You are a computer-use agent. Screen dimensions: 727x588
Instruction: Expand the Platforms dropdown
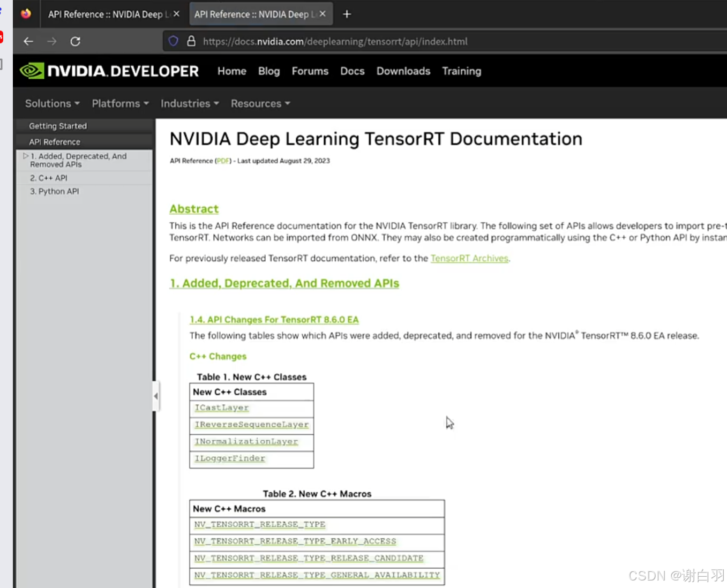(x=121, y=103)
